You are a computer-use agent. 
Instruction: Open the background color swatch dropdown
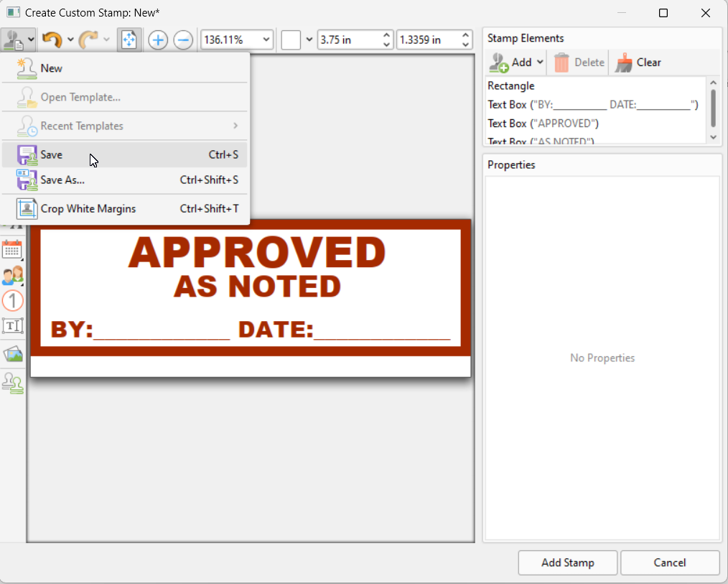pos(309,40)
